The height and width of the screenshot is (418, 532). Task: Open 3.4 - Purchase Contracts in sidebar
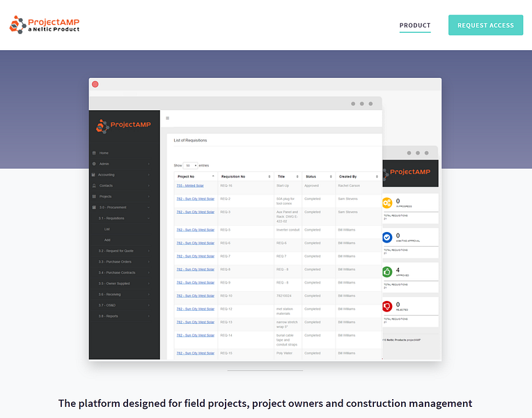117,272
